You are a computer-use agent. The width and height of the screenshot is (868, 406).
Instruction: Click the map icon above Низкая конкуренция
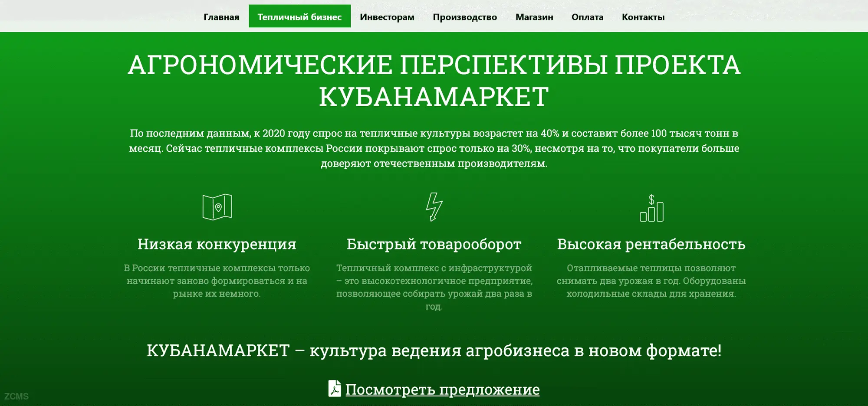217,207
